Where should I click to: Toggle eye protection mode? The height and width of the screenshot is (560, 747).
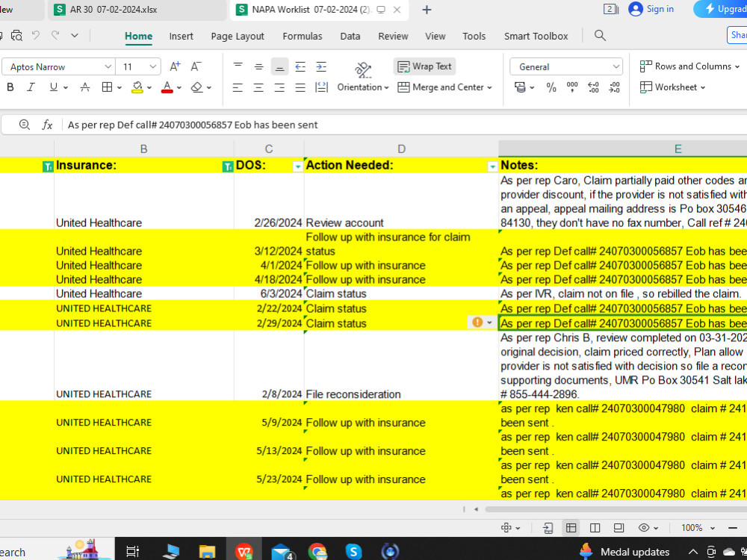[x=644, y=528]
